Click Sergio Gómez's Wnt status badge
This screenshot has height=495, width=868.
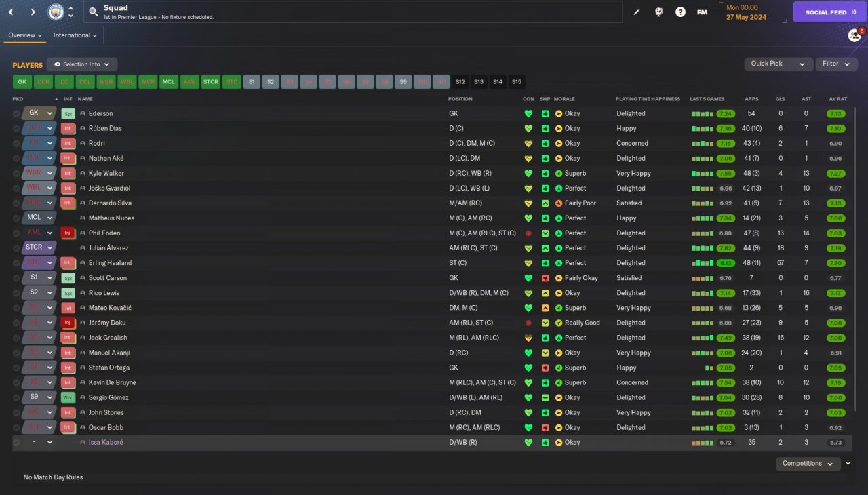[x=68, y=397]
